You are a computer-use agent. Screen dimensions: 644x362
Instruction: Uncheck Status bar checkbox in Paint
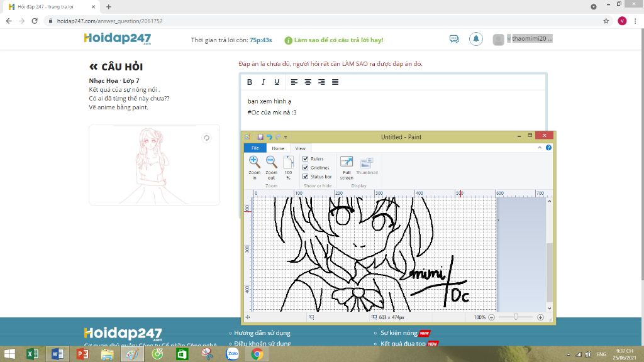pyautogui.click(x=305, y=177)
